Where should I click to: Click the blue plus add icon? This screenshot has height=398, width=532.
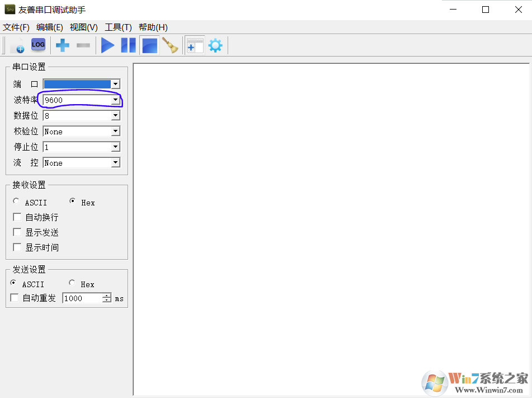click(x=63, y=45)
